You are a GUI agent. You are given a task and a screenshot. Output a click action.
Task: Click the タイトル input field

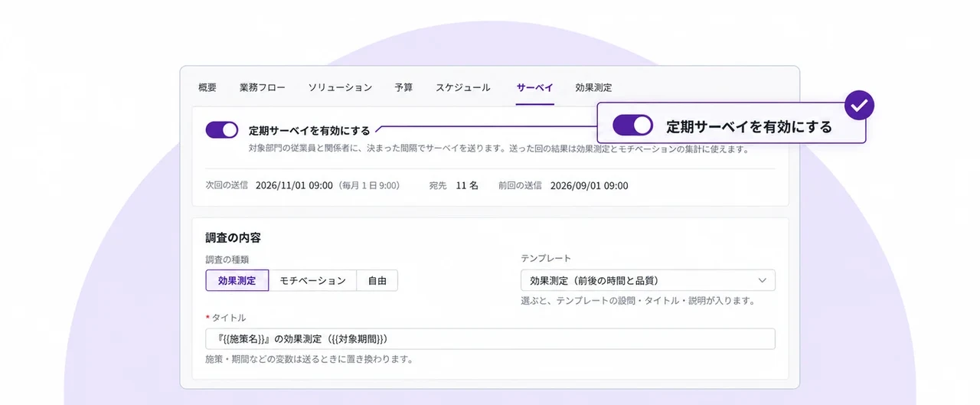[490, 339]
